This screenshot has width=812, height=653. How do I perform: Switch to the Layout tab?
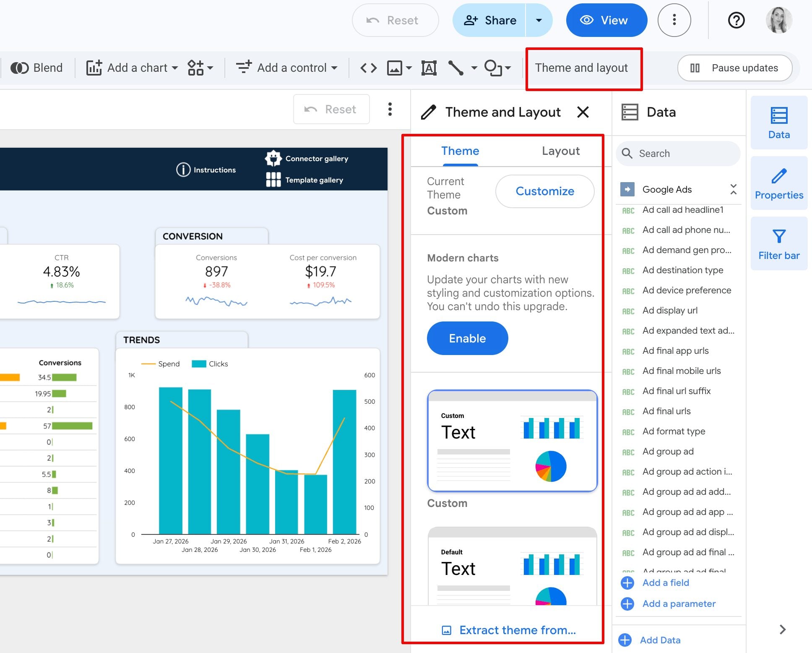point(560,151)
